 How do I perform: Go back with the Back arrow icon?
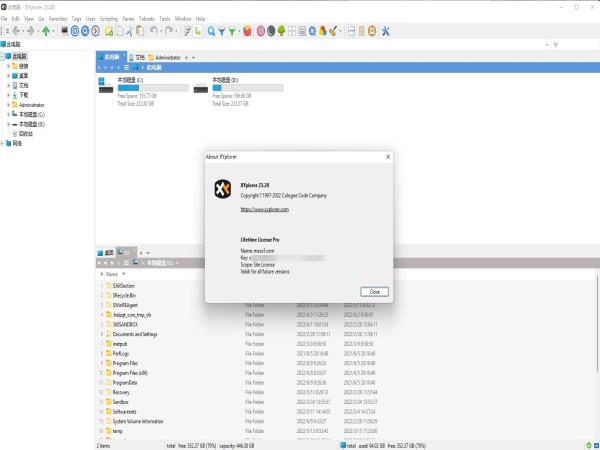coord(16,31)
